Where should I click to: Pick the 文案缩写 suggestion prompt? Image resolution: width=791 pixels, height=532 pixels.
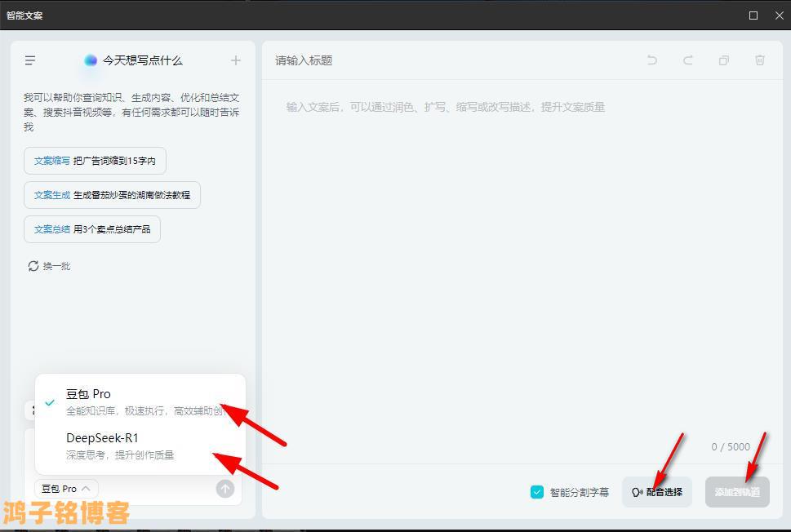95,161
